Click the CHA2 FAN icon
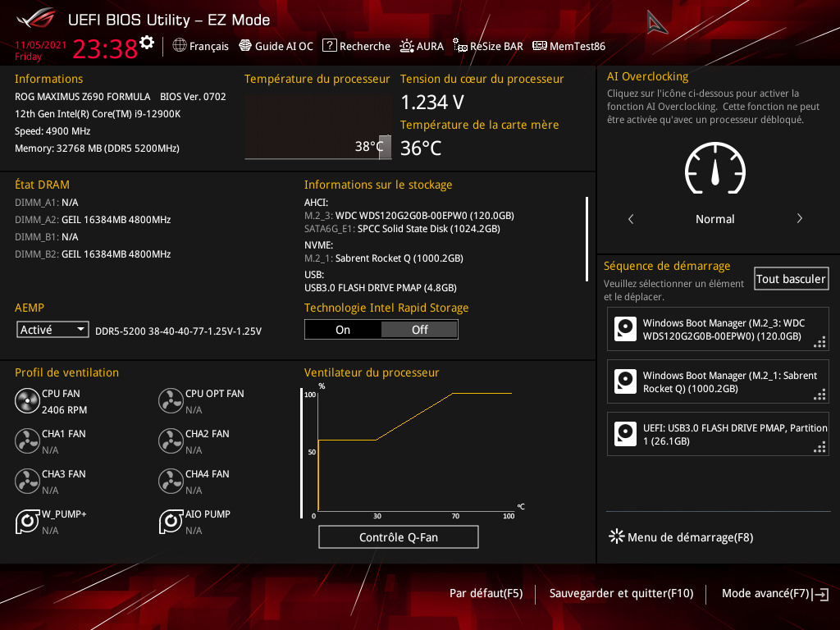This screenshot has width=840, height=630. 171,441
